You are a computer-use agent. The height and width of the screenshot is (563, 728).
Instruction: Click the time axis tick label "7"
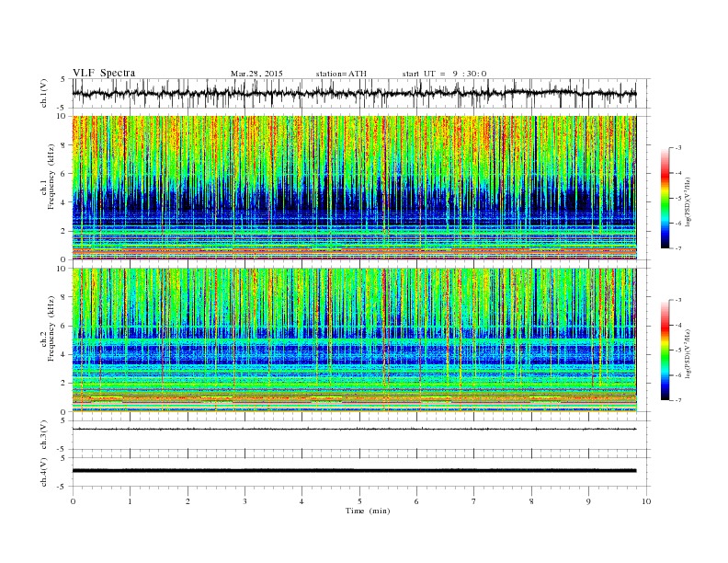(473, 501)
